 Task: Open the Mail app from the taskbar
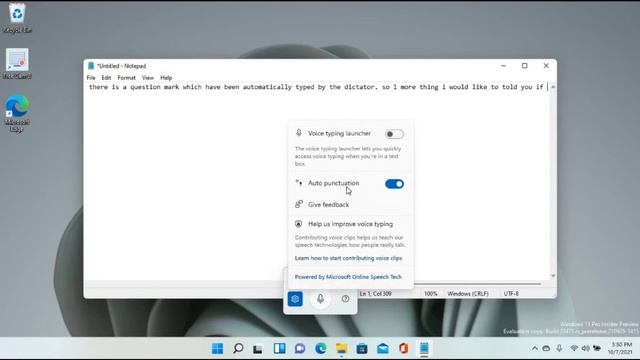pyautogui.click(x=383, y=348)
